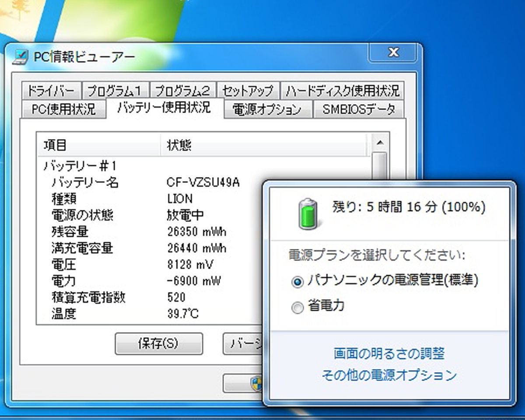Enable the 省電力 power plan
Image resolution: width=525 pixels, height=420 pixels.
298,307
